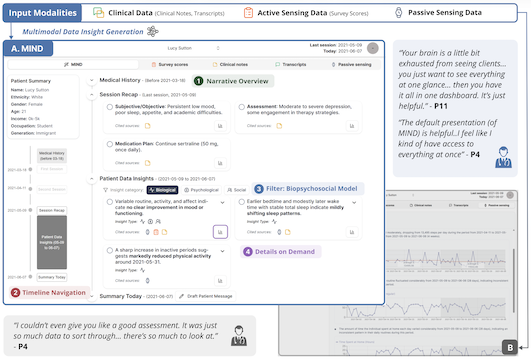531x360 pixels.
Task: Jump to Session Recap in the timeline
Action: (x=52, y=210)
